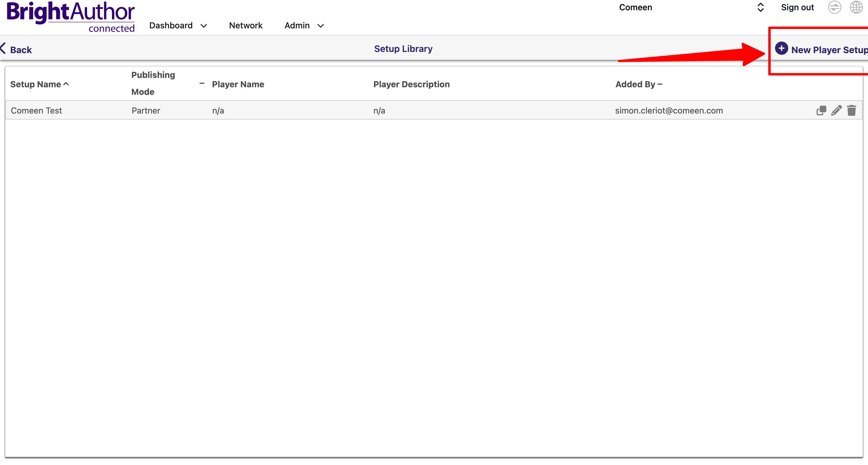Open the Comeen network selector
This screenshot has width=868, height=465.
point(691,8)
